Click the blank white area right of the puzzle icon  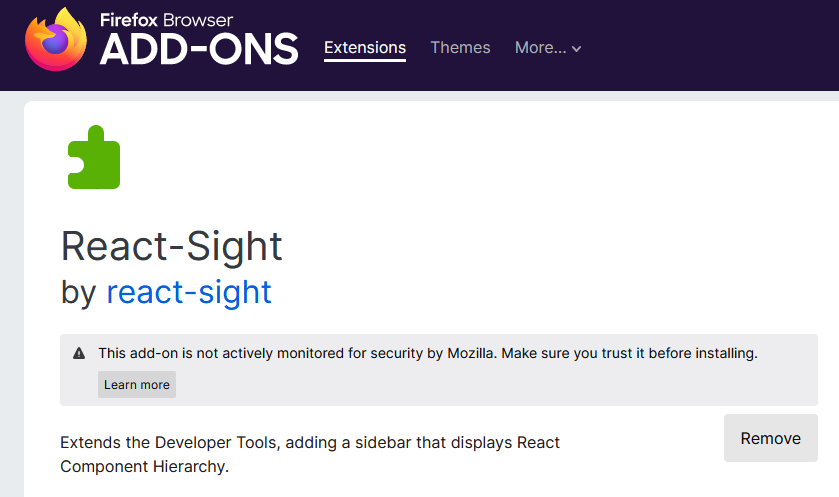tap(450, 160)
